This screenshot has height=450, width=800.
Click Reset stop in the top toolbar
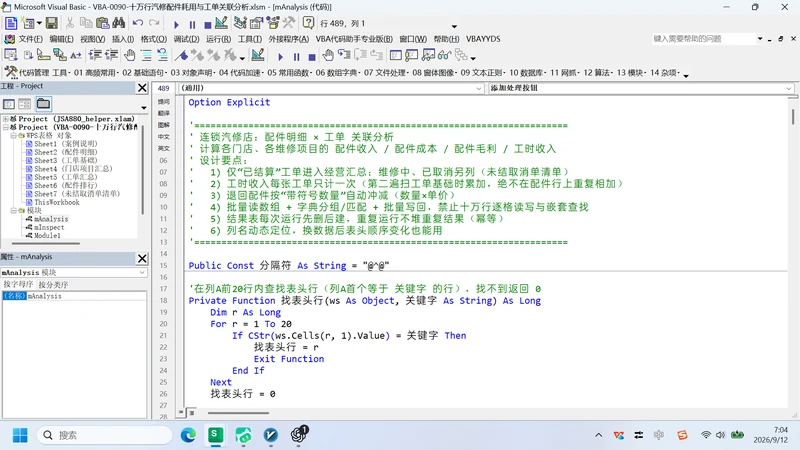click(207, 24)
